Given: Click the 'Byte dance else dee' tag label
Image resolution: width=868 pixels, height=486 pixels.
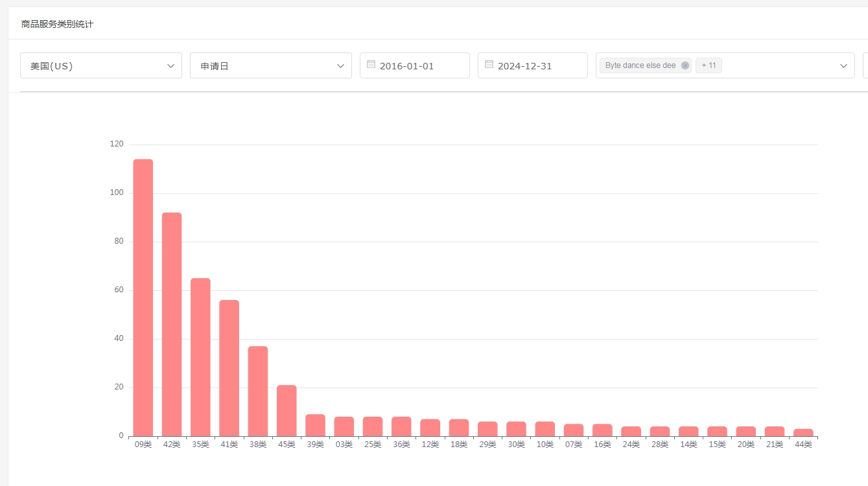Looking at the screenshot, I should [x=640, y=65].
